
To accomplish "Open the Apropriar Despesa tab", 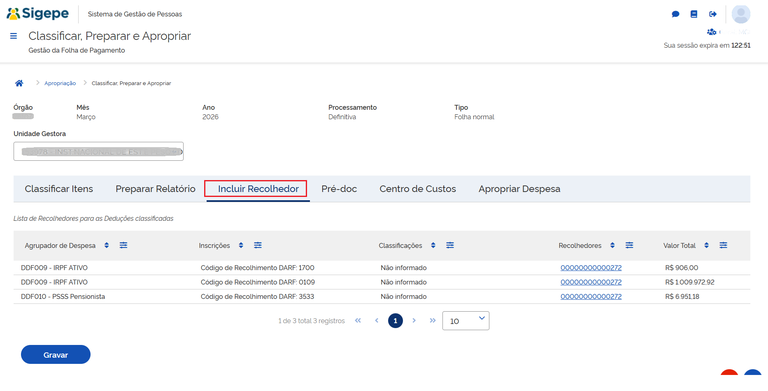I will coord(519,189).
